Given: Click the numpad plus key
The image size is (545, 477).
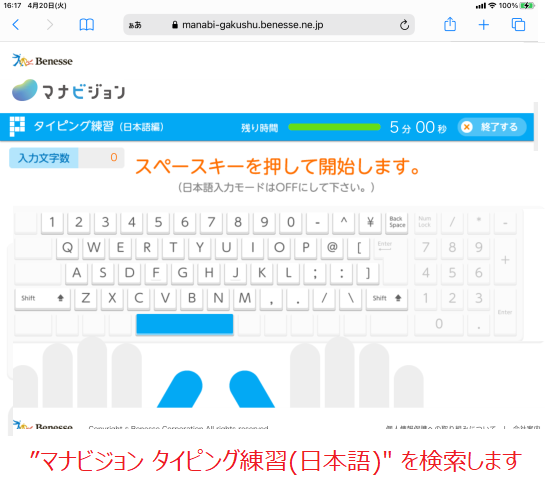Looking at the screenshot, I should point(505,260).
